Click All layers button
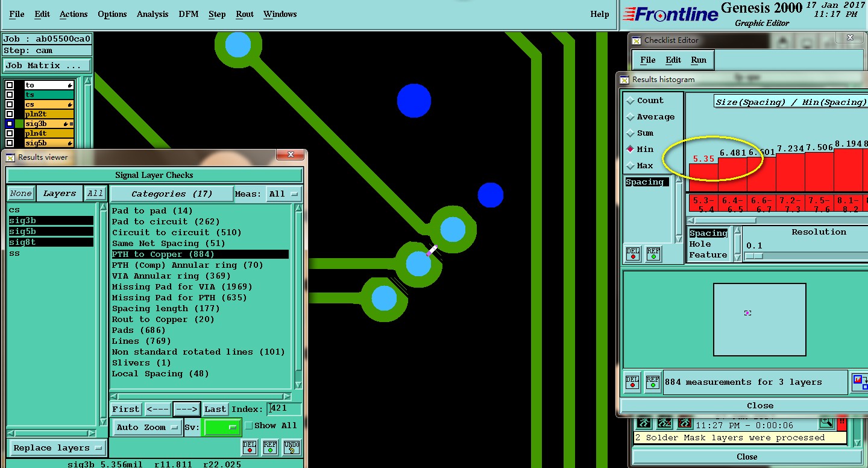 [x=95, y=194]
